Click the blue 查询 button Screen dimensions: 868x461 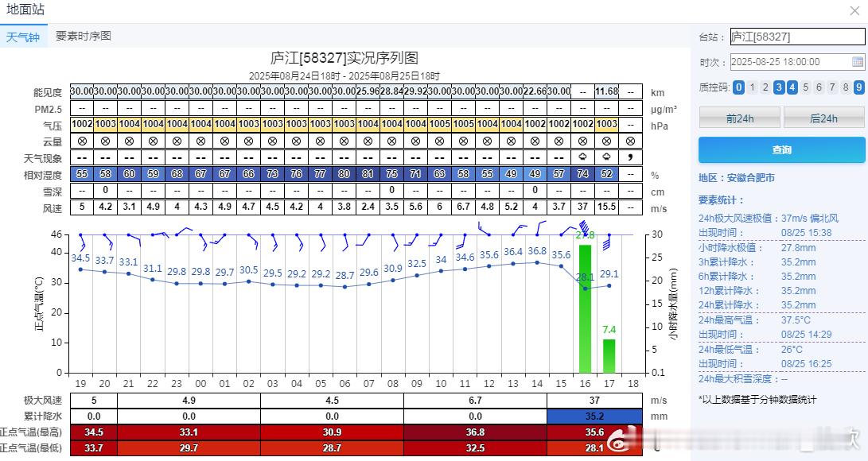(781, 149)
